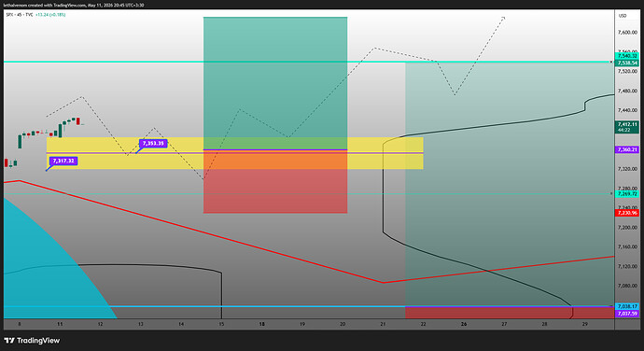Image resolution: width=644 pixels, height=351 pixels.
Task: Click the 7,540.32 cyan price axis label
Action: point(627,56)
